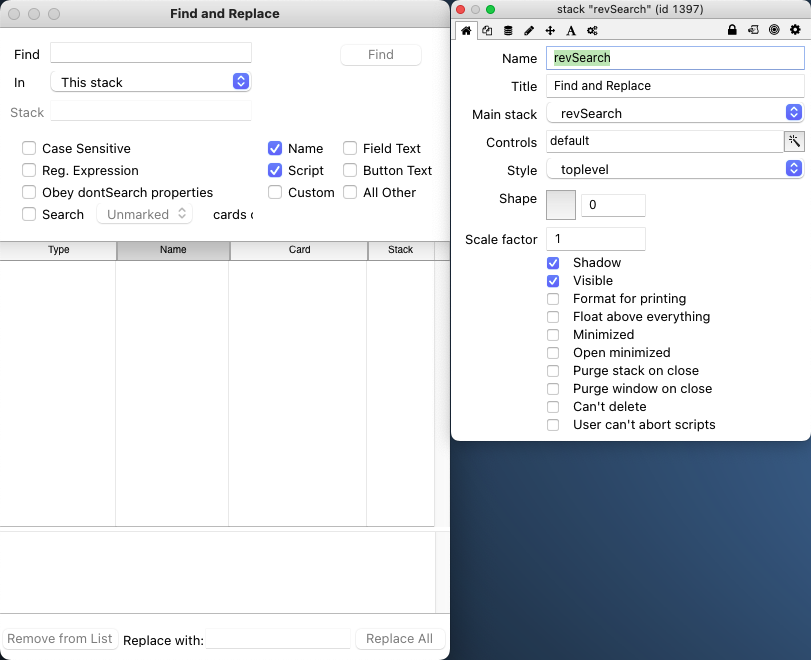This screenshot has height=660, width=811.
Task: Open the Main stack revSearch dropdown
Action: pyautogui.click(x=675, y=113)
